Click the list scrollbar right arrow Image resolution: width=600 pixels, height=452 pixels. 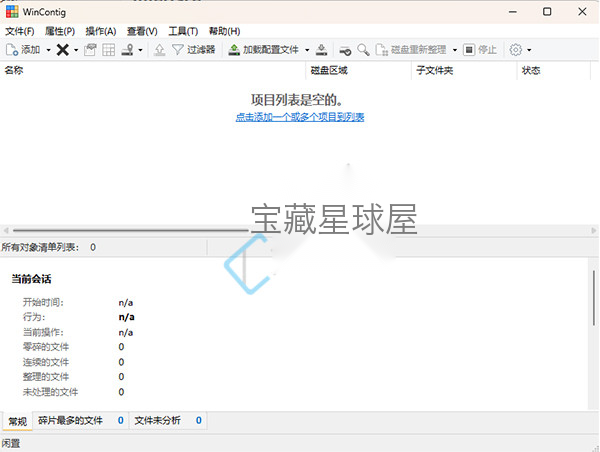tap(593, 230)
